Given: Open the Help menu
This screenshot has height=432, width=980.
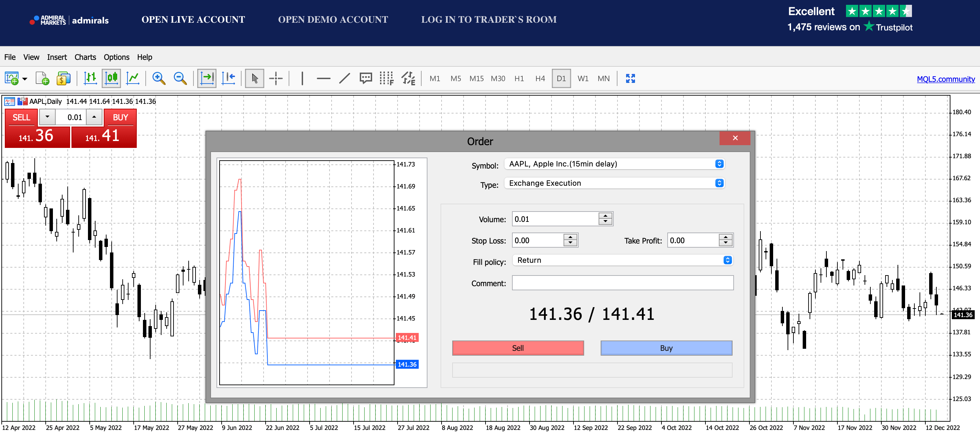Looking at the screenshot, I should 145,57.
